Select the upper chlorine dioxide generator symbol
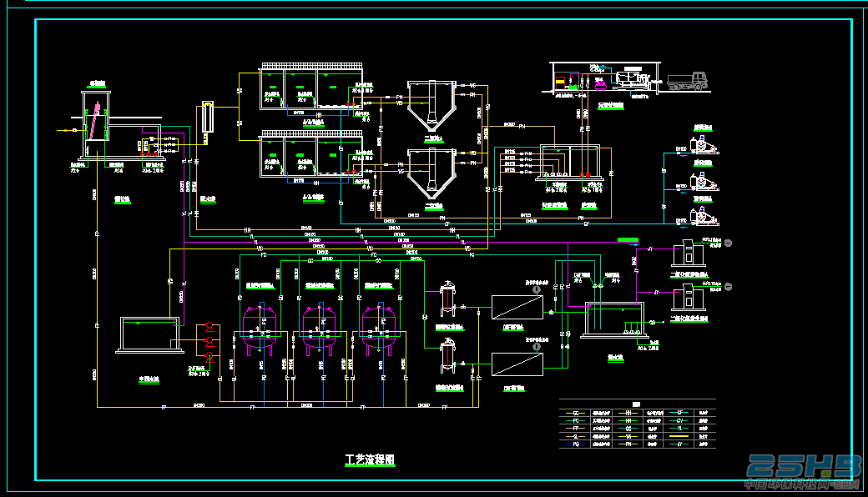Image resolution: width=868 pixels, height=497 pixels. [688, 254]
